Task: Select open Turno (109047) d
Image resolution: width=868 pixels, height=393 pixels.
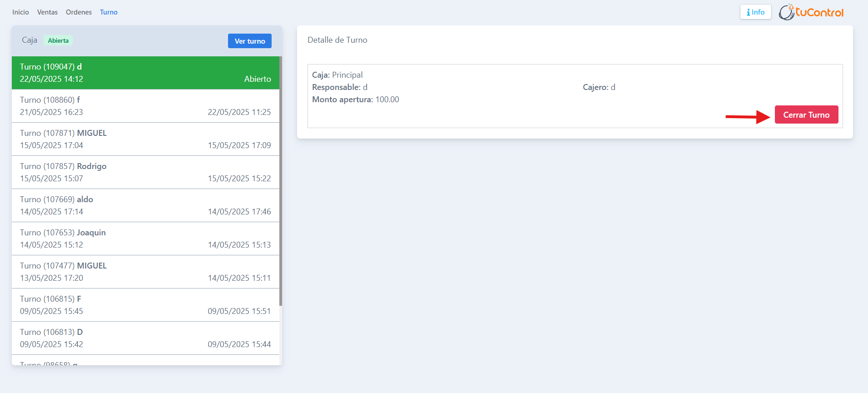Action: [145, 73]
